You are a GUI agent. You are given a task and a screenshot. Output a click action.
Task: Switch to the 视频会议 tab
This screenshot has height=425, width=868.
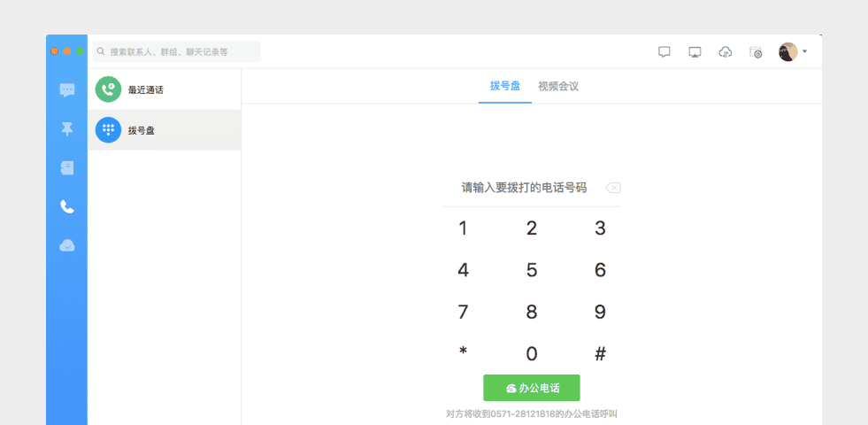tap(558, 86)
